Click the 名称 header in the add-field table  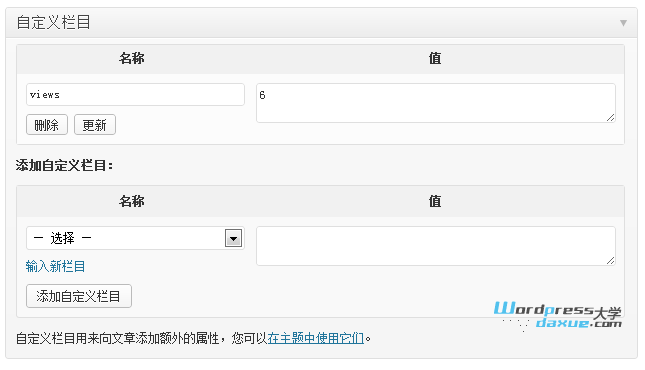tap(132, 201)
